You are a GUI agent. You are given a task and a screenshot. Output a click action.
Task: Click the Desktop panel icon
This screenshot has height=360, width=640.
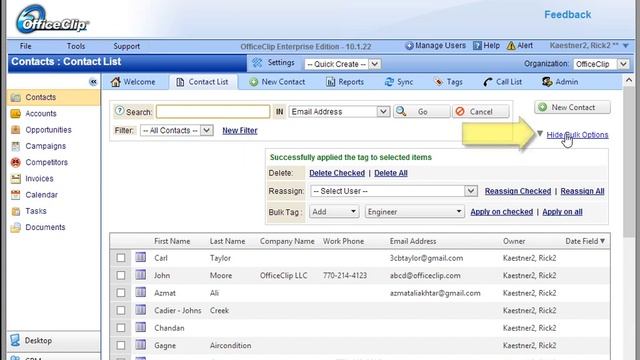tap(15, 340)
